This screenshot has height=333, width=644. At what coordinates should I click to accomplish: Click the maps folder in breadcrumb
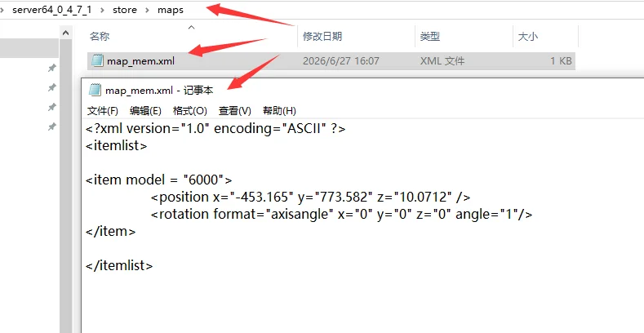[x=171, y=10]
